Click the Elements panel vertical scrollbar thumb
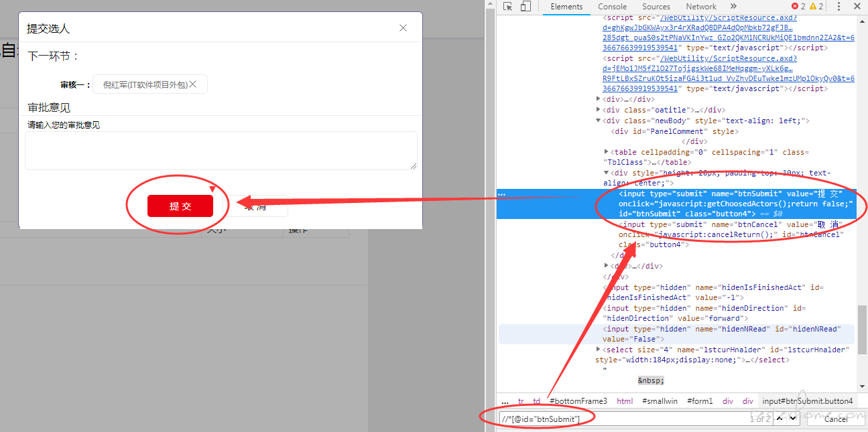 [x=861, y=328]
